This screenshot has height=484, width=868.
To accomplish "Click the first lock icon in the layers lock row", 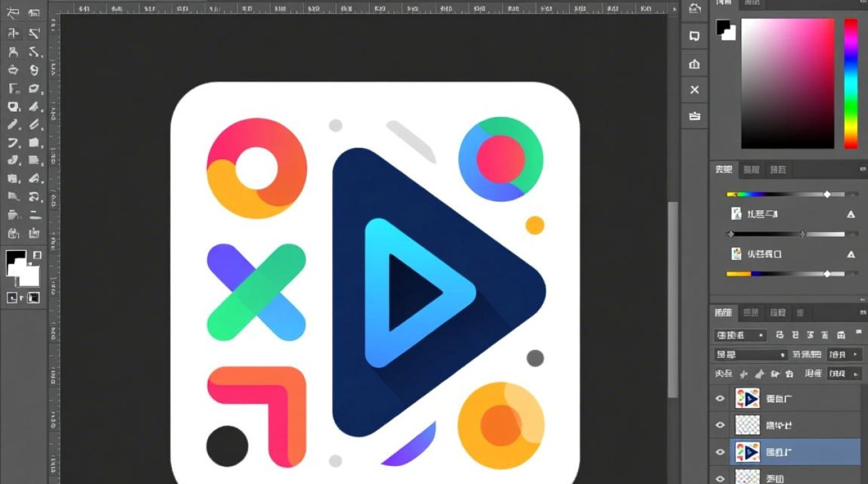I will (x=743, y=374).
